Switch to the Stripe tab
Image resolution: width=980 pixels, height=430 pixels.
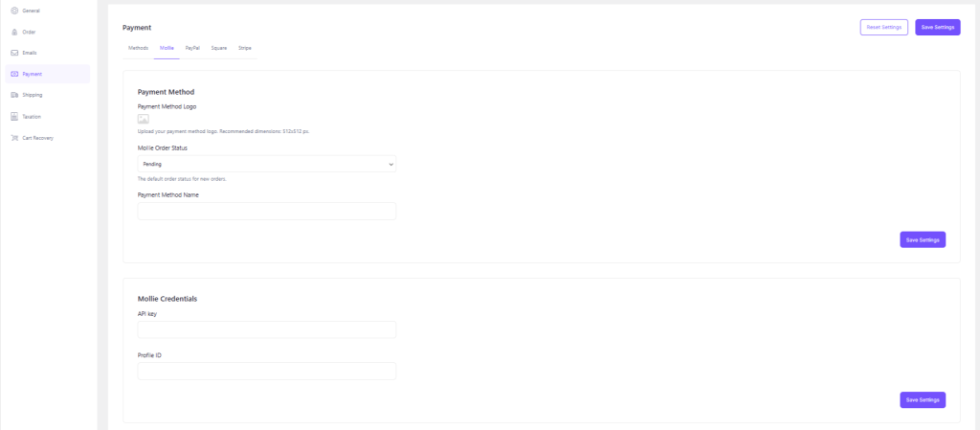[244, 48]
